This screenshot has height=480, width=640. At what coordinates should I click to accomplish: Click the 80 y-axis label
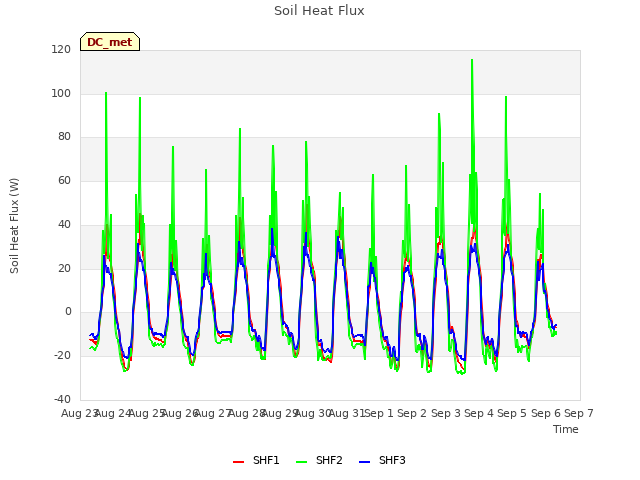tap(64, 137)
